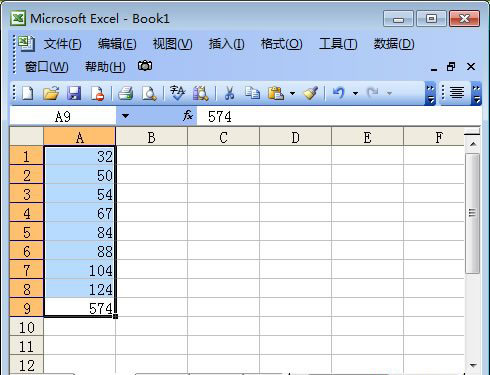This screenshot has width=490, height=375.
Task: Open the 工具(T) menu
Action: 338,44
